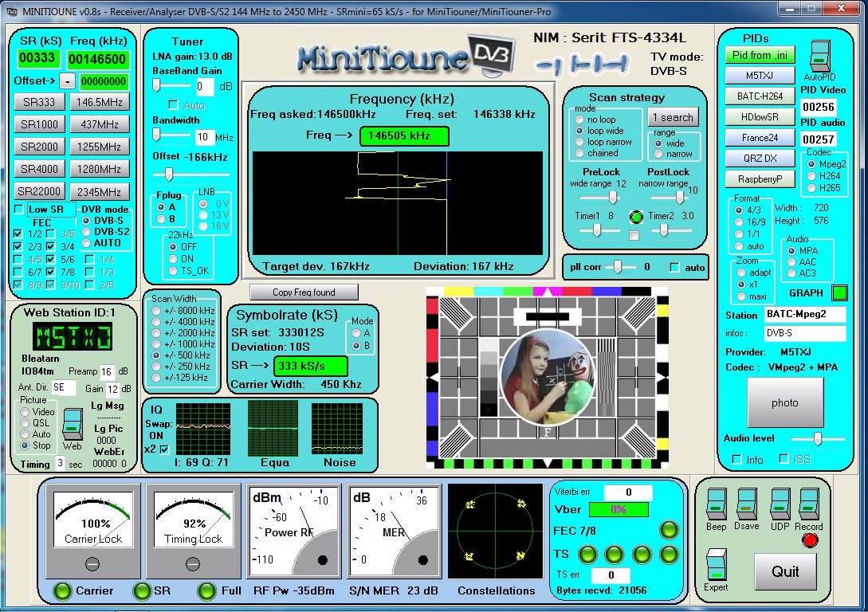Click the Power RF dBm gauge
This screenshot has width=868, height=612.
pyautogui.click(x=294, y=530)
